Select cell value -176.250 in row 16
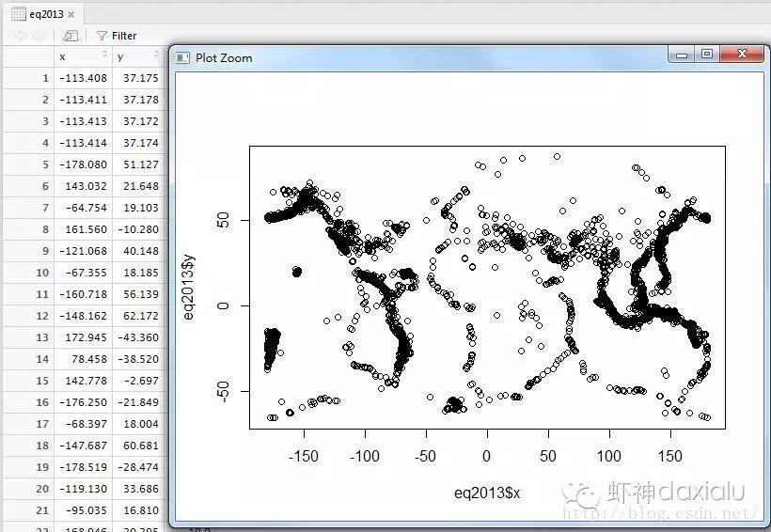The width and height of the screenshot is (771, 532). pos(83,402)
